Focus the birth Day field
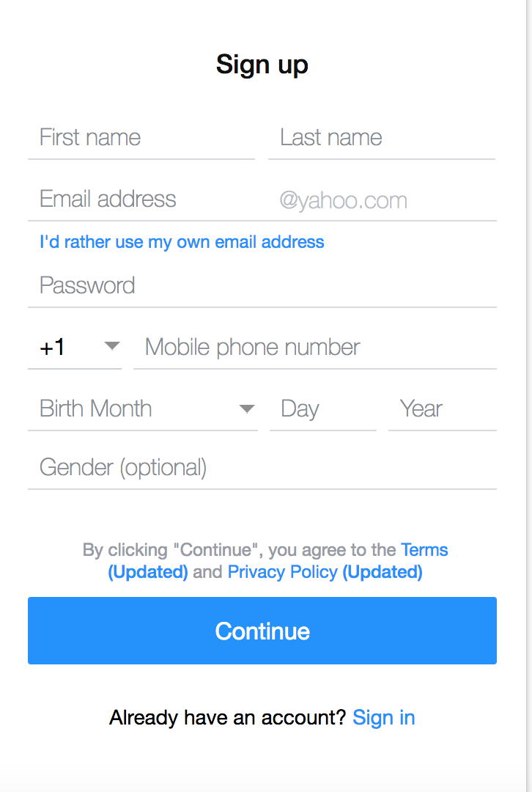Screen dimensions: 532x792 (322, 409)
